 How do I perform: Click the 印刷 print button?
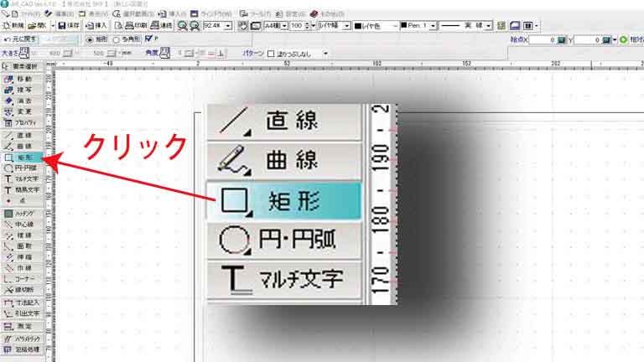[x=136, y=25]
